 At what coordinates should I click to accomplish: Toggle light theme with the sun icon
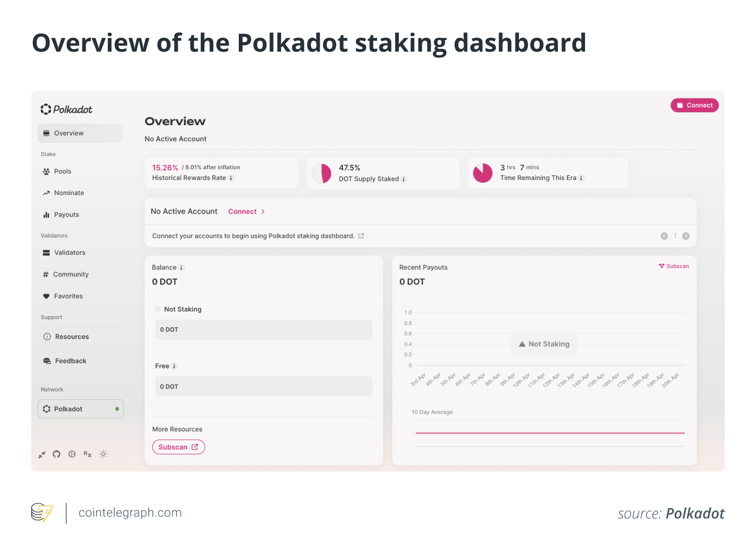click(x=103, y=454)
